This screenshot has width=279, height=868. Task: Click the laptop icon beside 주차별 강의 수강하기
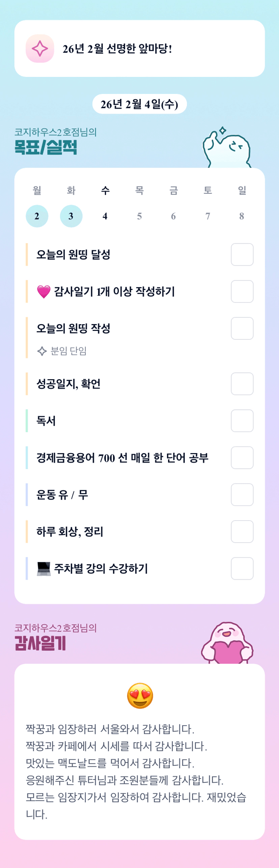tap(44, 569)
